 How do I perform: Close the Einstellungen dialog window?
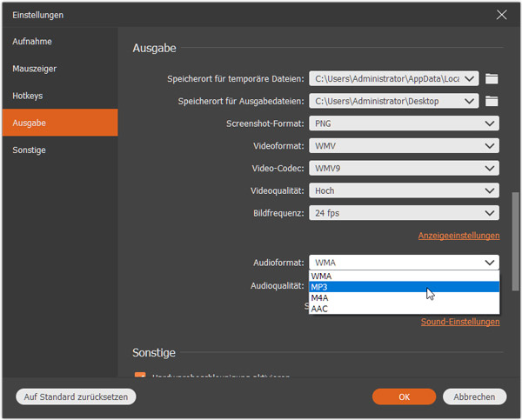(x=501, y=15)
